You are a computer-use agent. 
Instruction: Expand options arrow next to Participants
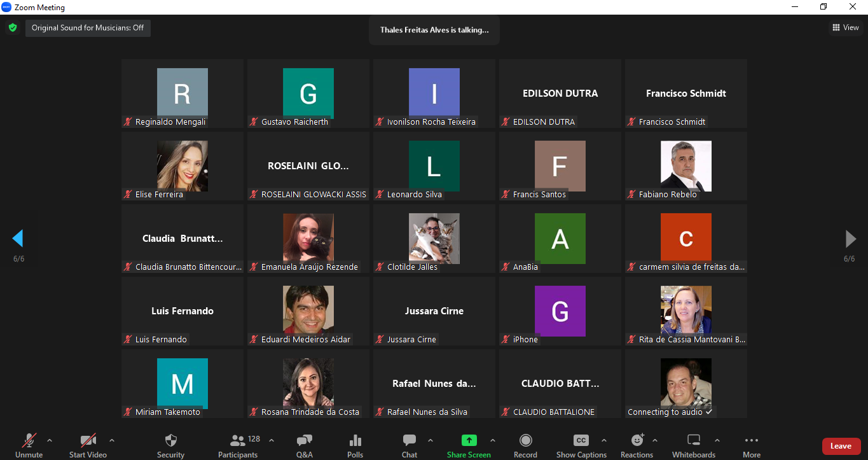click(272, 440)
